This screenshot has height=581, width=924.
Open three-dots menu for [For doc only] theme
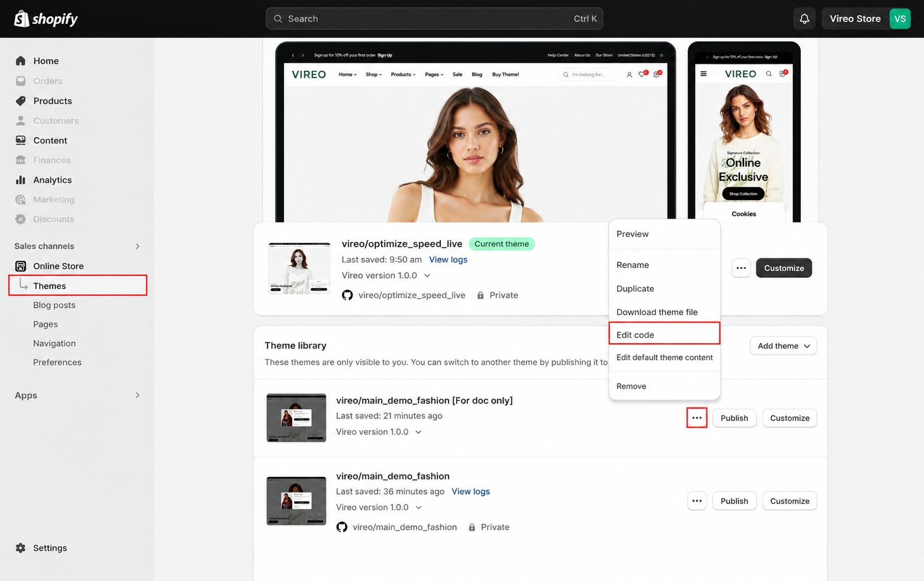click(x=697, y=418)
